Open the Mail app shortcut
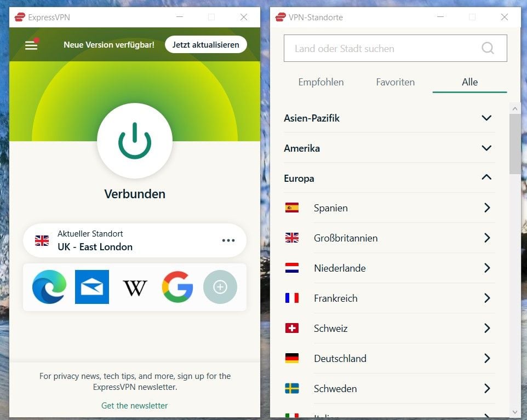Image resolution: width=527 pixels, height=420 pixels. pos(92,286)
